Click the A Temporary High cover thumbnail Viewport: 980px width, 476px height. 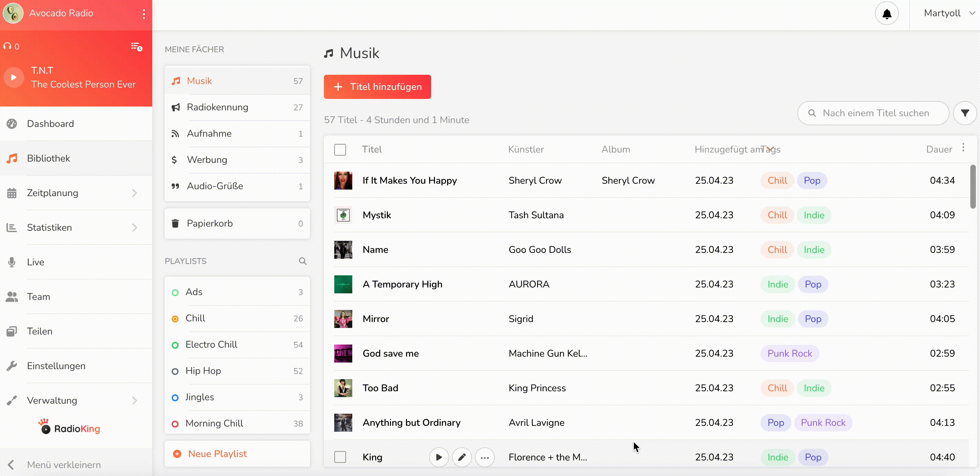(x=343, y=284)
